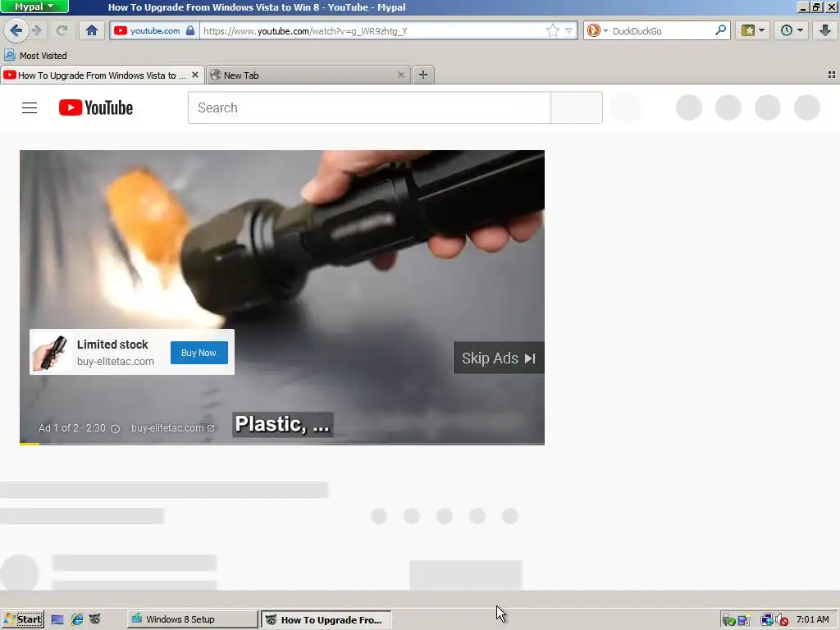This screenshot has height=630, width=840.
Task: Click the muted volume tray icon
Action: (782, 620)
